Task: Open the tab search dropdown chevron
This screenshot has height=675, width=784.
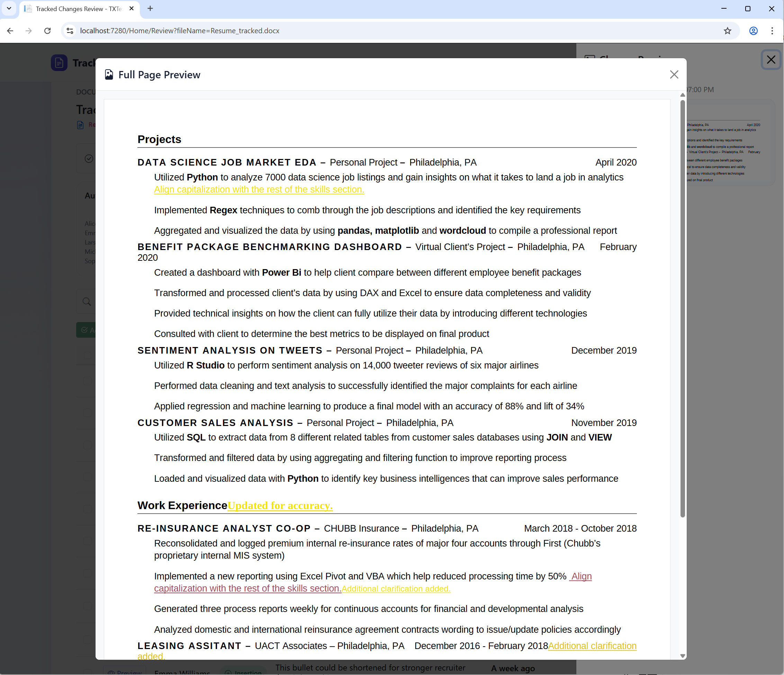Action: 9,9
